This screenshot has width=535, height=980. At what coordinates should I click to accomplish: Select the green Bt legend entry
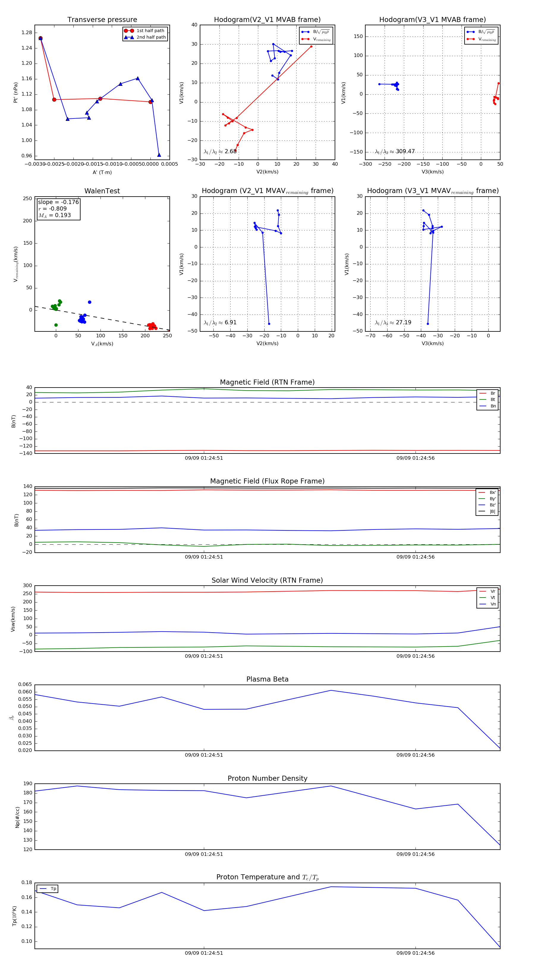[488, 399]
